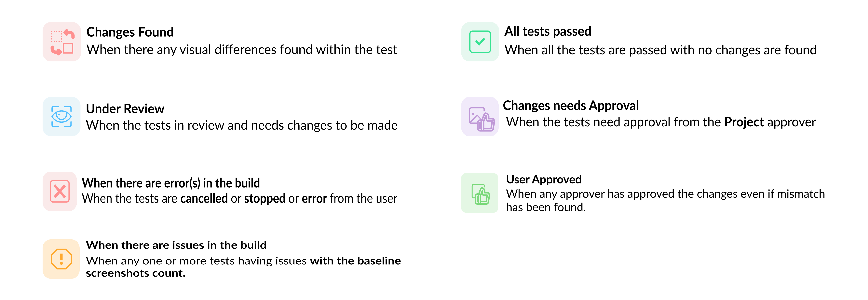Click the red X build error icon

point(60,191)
